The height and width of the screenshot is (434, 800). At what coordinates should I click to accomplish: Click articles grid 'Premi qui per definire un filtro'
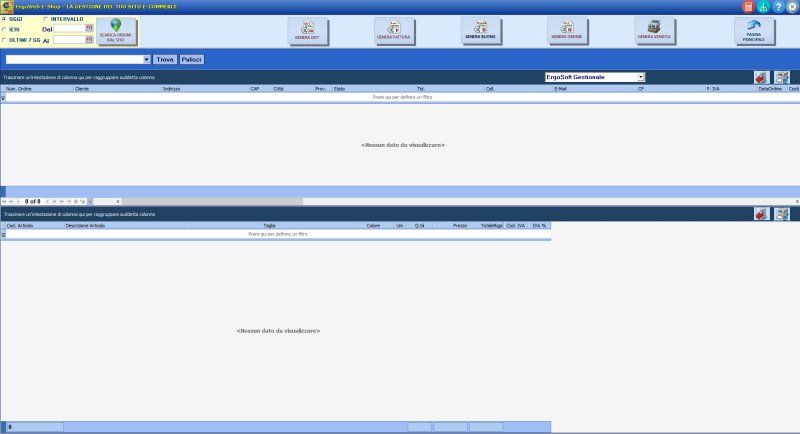[278, 234]
